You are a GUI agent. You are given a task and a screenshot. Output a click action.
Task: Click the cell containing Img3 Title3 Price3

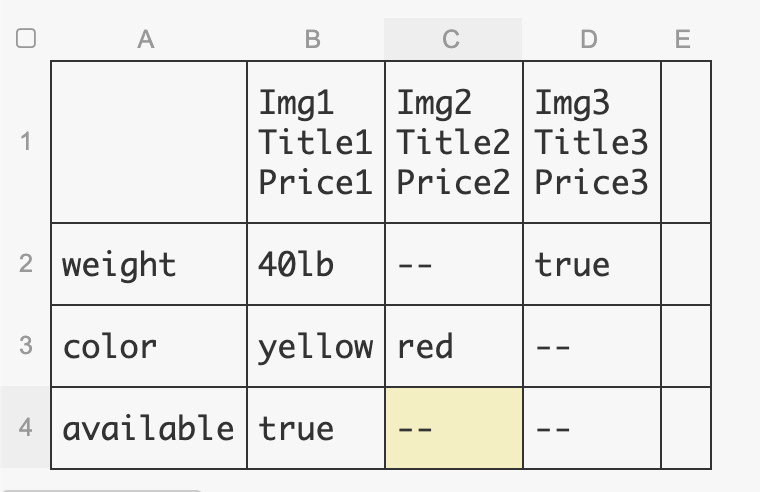click(591, 141)
